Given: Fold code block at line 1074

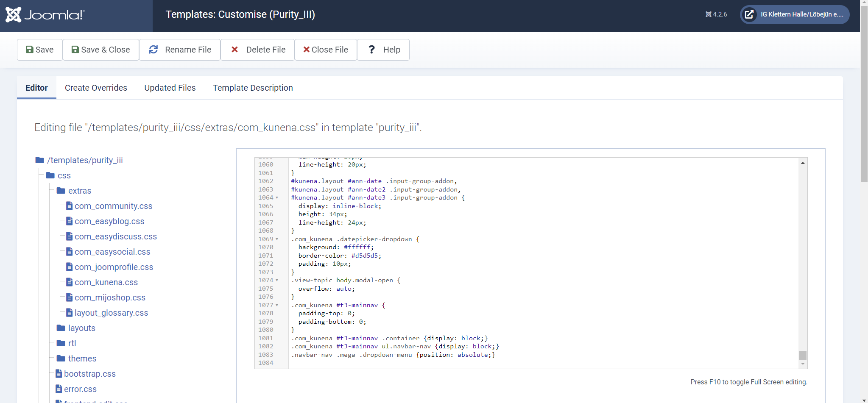Looking at the screenshot, I should click(x=277, y=281).
